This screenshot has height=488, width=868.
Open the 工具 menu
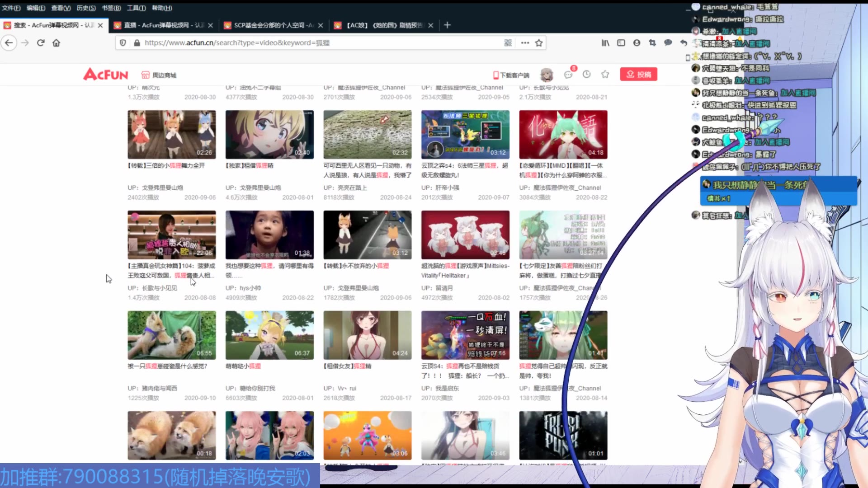point(136,8)
